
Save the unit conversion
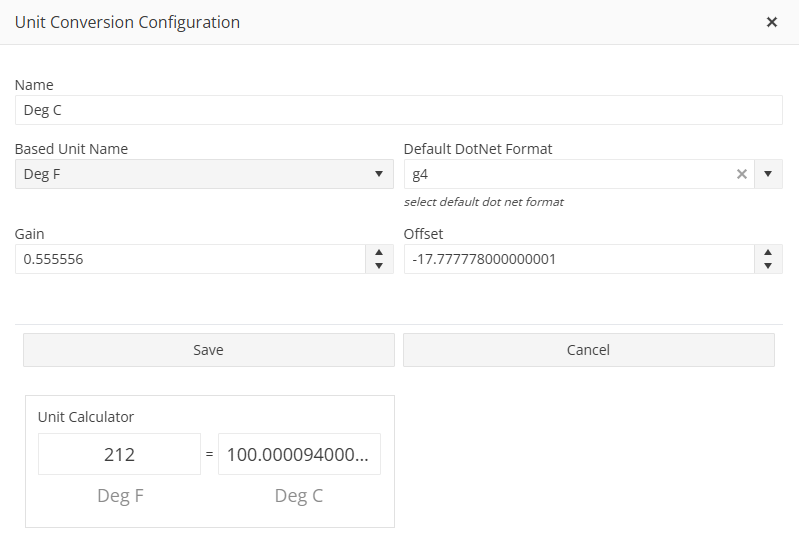209,350
